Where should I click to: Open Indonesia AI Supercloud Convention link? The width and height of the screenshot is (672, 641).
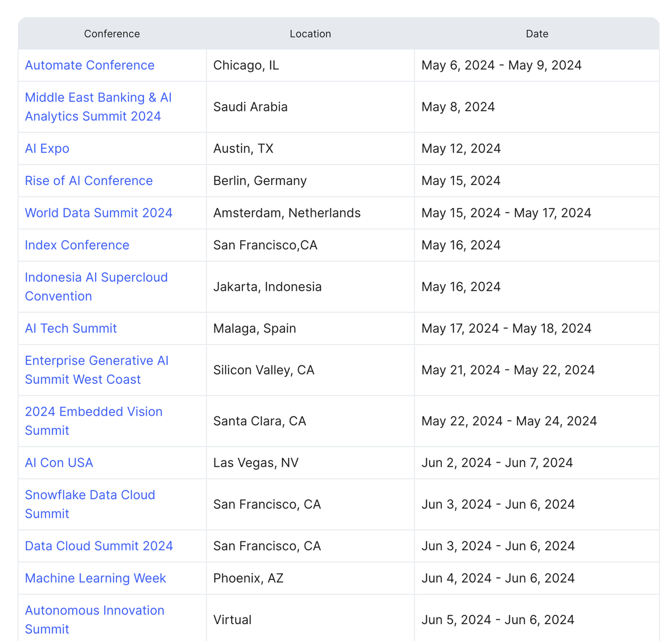pos(96,286)
